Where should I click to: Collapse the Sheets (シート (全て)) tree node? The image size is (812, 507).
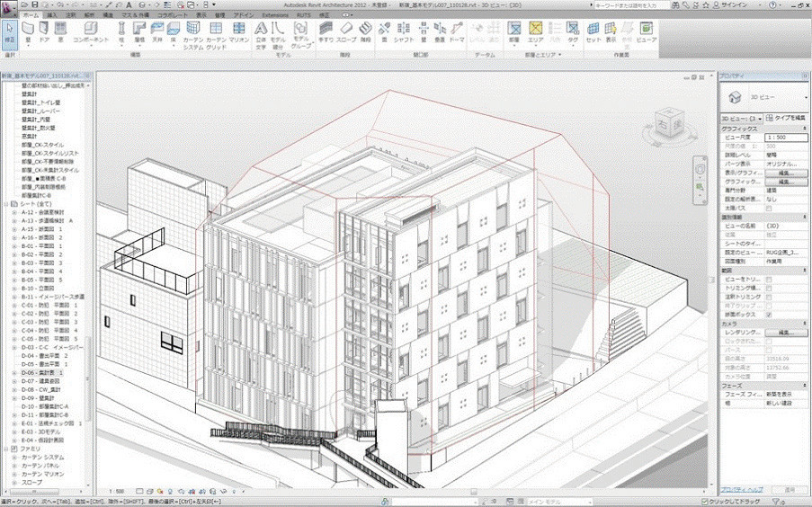5,204
